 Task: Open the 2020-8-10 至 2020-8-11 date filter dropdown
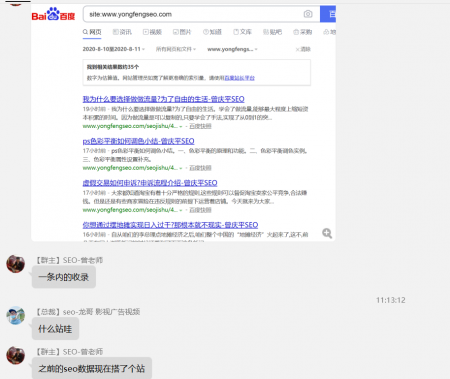click(x=114, y=49)
